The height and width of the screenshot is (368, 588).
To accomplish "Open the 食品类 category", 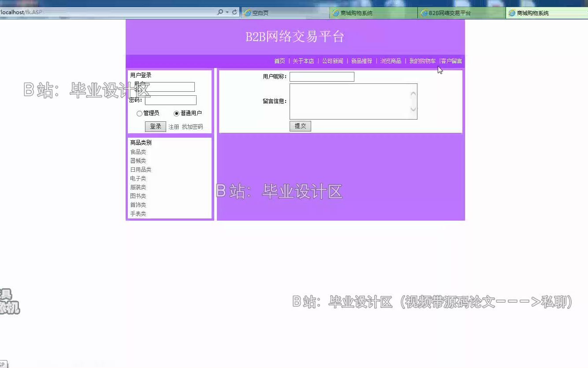I will 138,152.
